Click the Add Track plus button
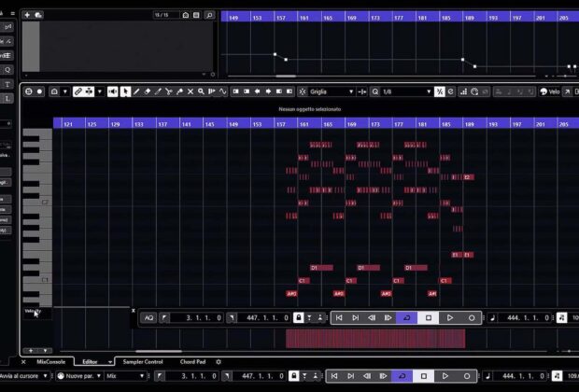Image resolution: width=579 pixels, height=392 pixels. click(x=27, y=15)
